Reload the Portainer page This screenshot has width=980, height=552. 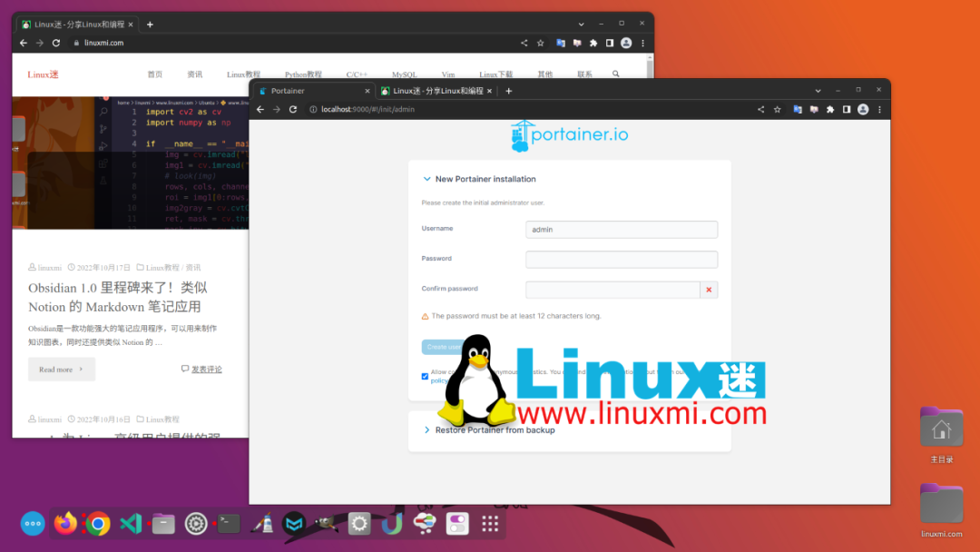tap(293, 109)
